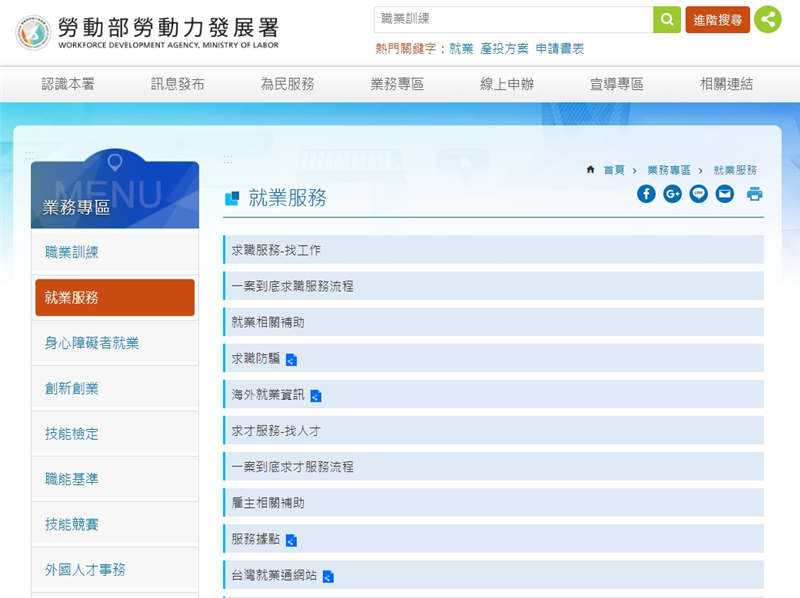The width and height of the screenshot is (800, 598).
Task: Click external link icon beside 服務據點
Action: click(x=291, y=540)
